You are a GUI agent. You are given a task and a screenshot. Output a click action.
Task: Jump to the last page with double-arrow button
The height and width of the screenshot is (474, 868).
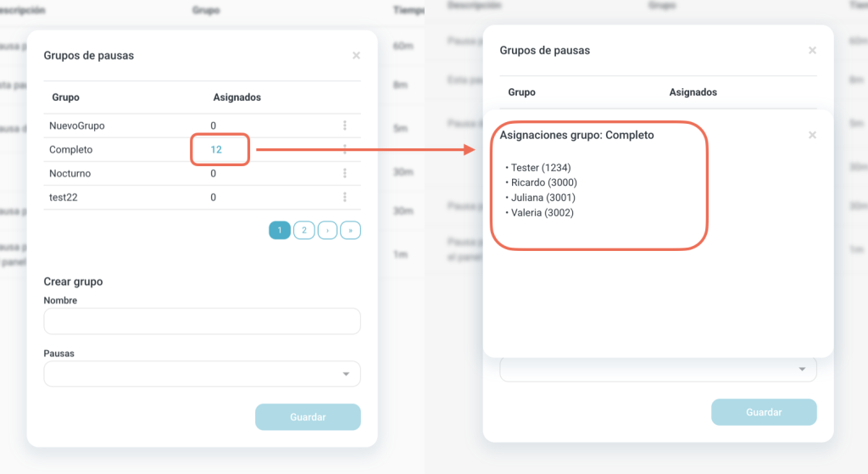(350, 231)
